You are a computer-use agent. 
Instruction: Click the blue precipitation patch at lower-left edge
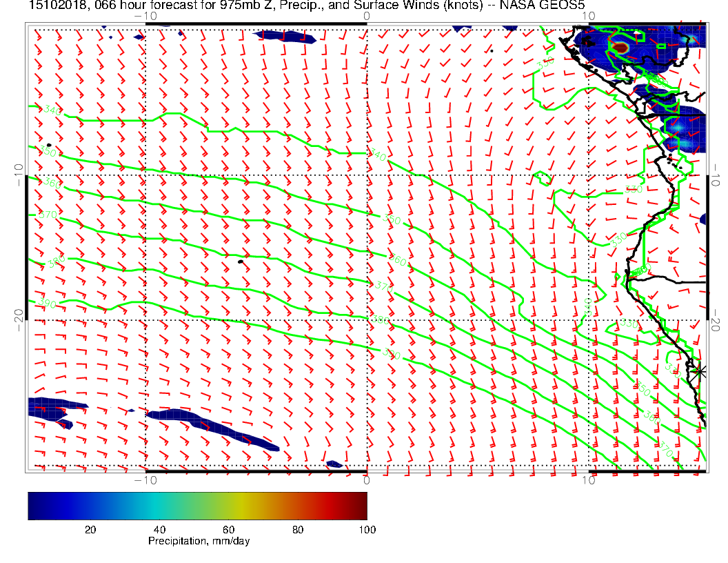pyautogui.click(x=55, y=407)
